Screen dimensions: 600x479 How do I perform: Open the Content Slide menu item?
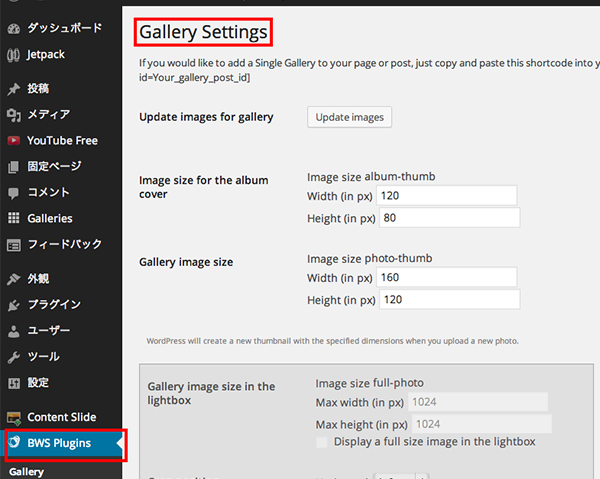click(62, 417)
